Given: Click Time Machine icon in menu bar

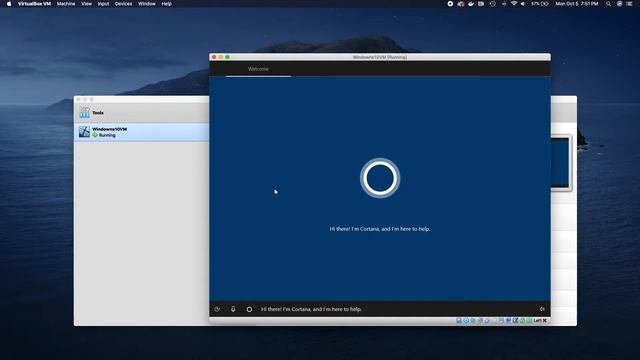Looking at the screenshot, I should (x=493, y=4).
